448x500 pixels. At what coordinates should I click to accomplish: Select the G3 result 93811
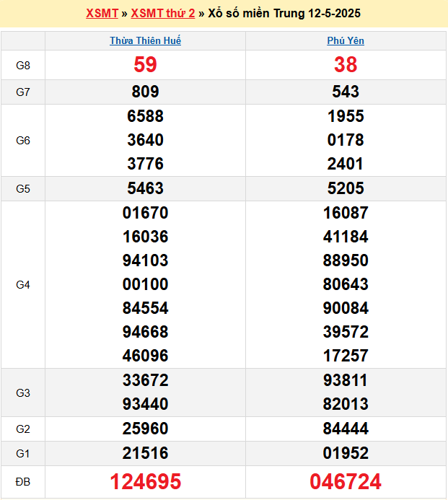[x=346, y=380]
